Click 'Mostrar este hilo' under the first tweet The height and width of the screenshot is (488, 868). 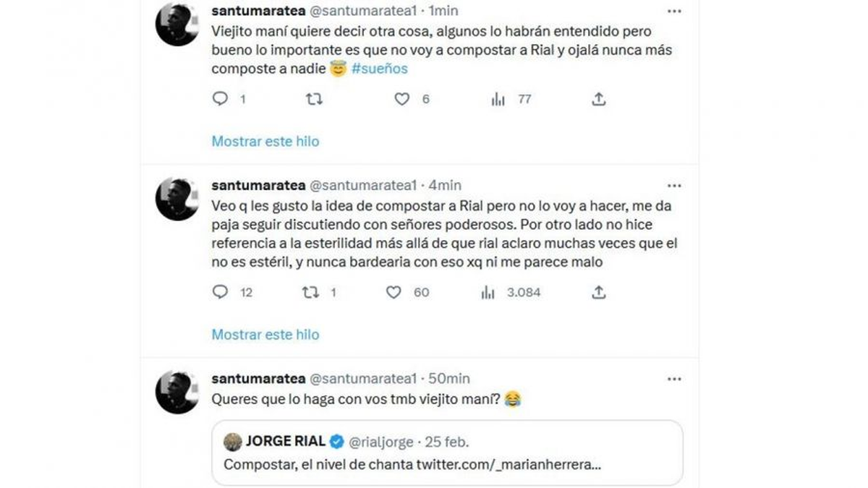point(265,141)
